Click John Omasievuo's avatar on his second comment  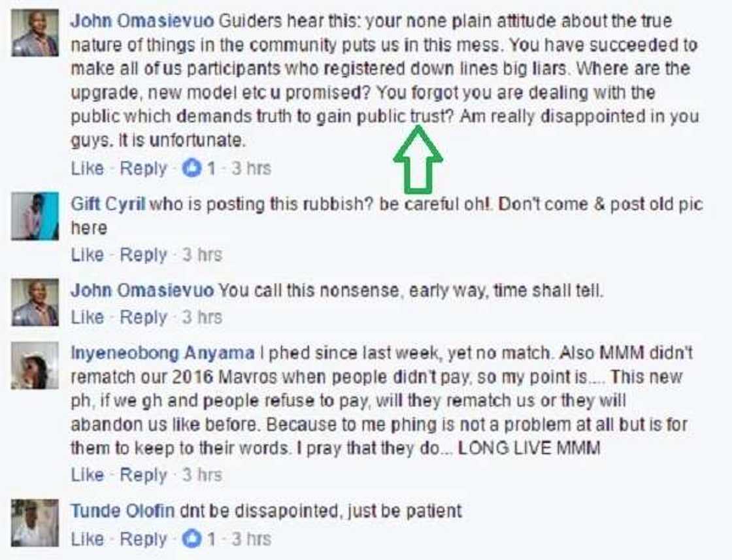click(35, 303)
